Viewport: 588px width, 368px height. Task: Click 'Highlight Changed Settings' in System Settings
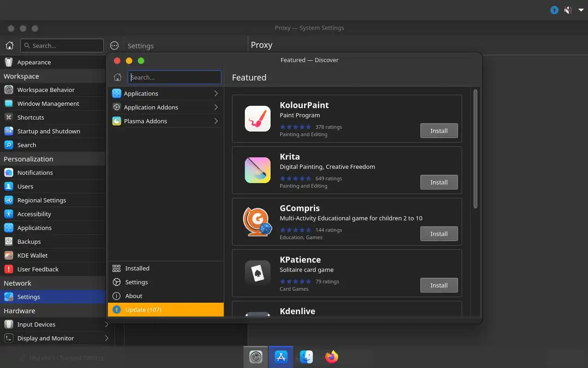(62, 357)
